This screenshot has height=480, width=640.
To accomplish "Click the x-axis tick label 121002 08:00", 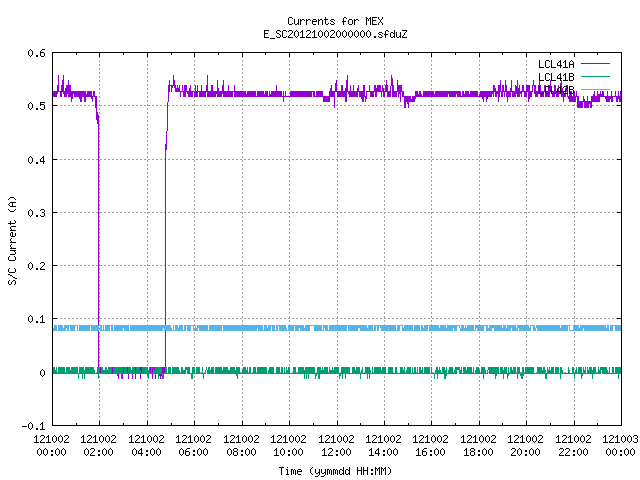I will pyautogui.click(x=241, y=445).
